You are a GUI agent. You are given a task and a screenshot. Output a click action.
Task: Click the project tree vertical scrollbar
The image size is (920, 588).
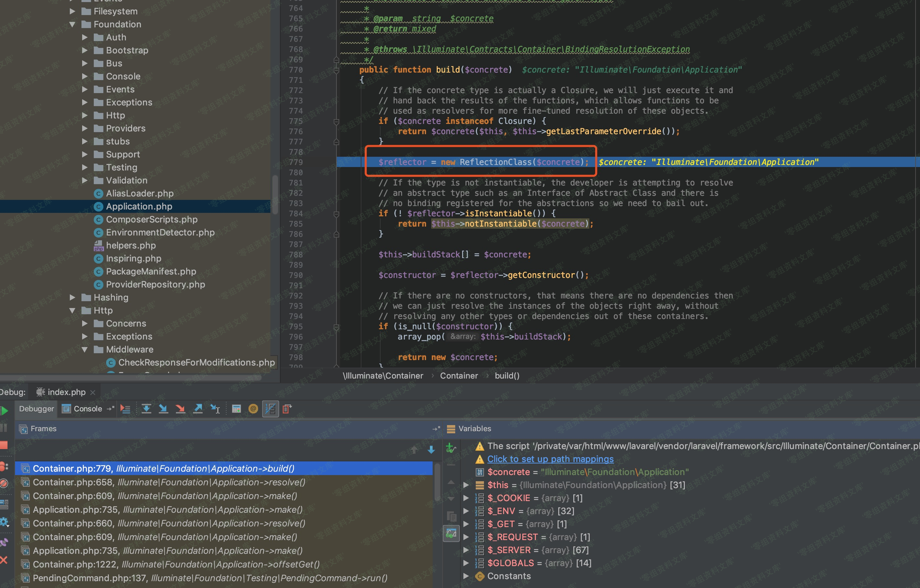275,195
